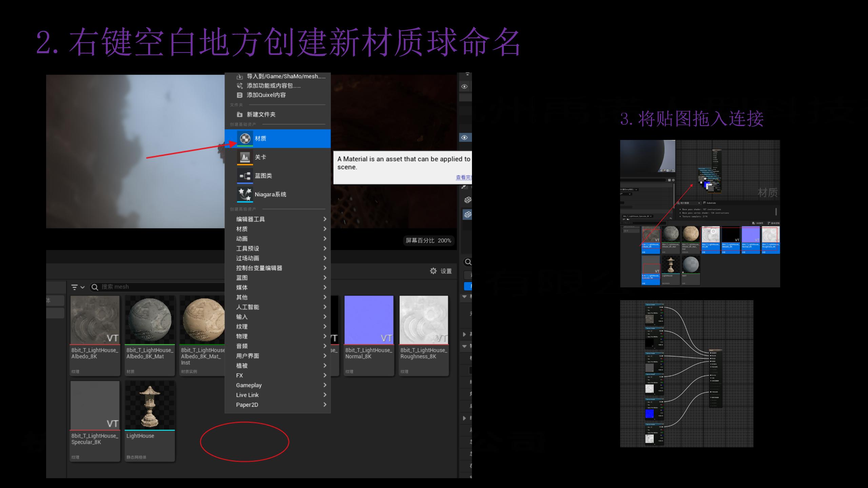868x488 pixels.
Task: Click the 搜索 mesh search field
Action: [x=158, y=287]
